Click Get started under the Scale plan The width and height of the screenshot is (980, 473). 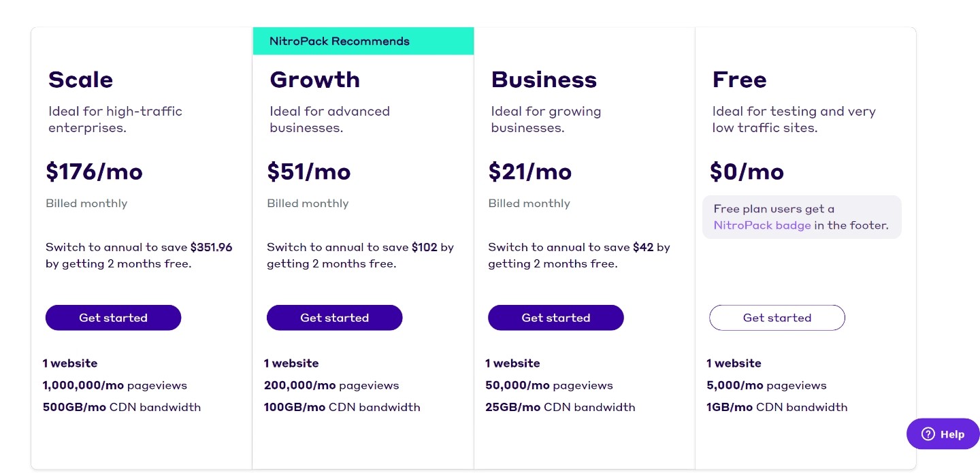click(113, 318)
